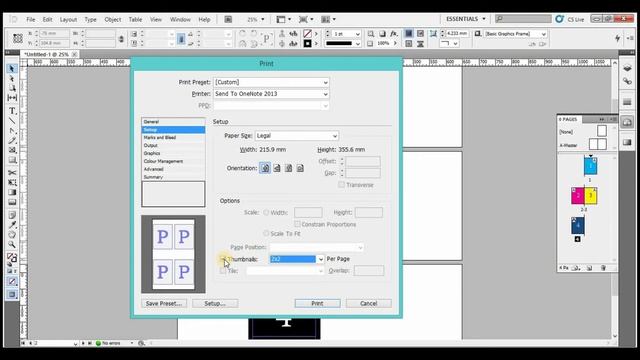Click the CS Live icon
The width and height of the screenshot is (640, 360).
(x=560, y=19)
